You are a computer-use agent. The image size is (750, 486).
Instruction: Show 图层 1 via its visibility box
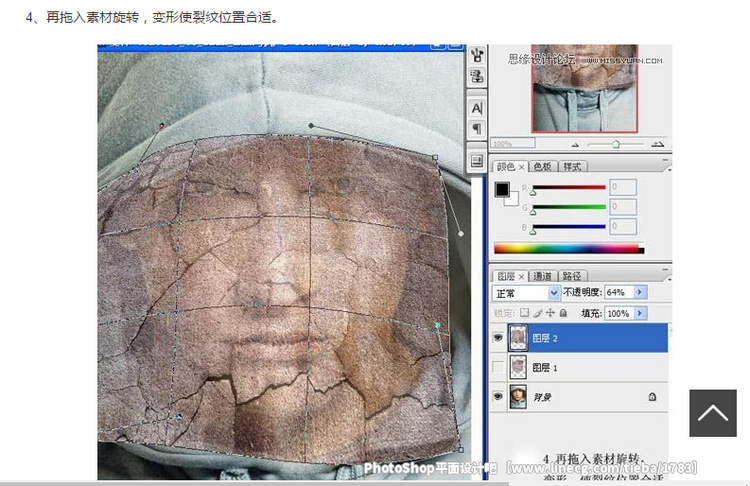point(498,368)
